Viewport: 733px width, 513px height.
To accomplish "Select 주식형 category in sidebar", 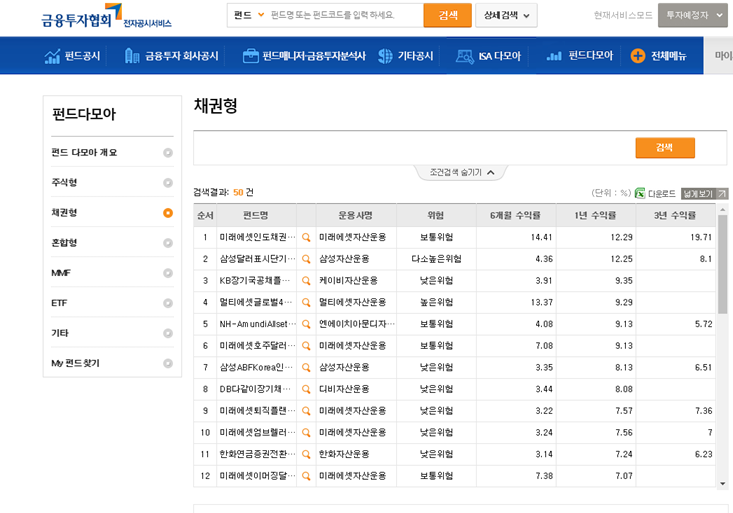I will tap(112, 182).
